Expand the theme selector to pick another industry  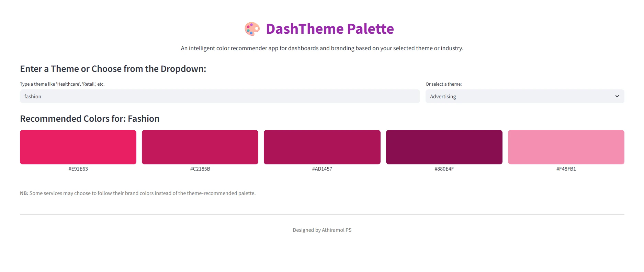[524, 96]
